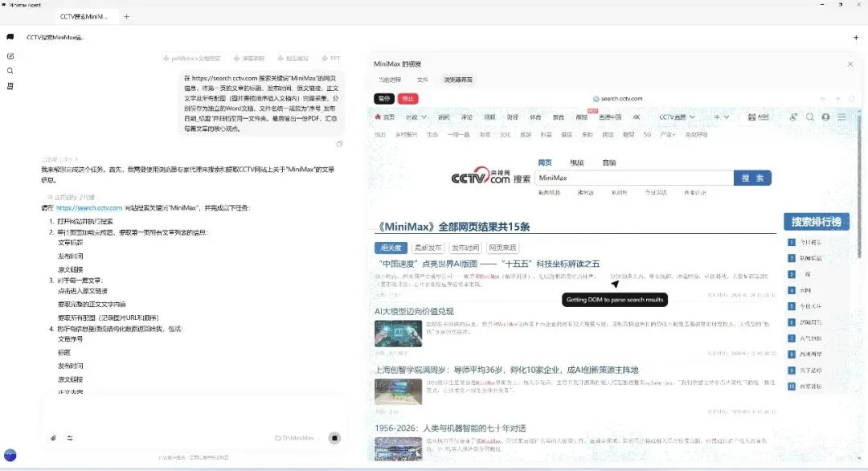Viewport: 868px width, 471px height.
Task: Expand the 时政 dropdown in the navbar
Action: click(x=414, y=117)
